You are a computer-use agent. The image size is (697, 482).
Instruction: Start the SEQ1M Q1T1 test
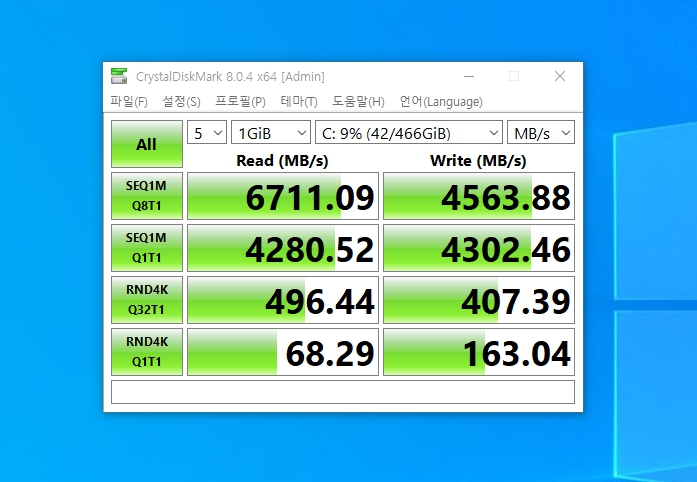[x=147, y=248]
